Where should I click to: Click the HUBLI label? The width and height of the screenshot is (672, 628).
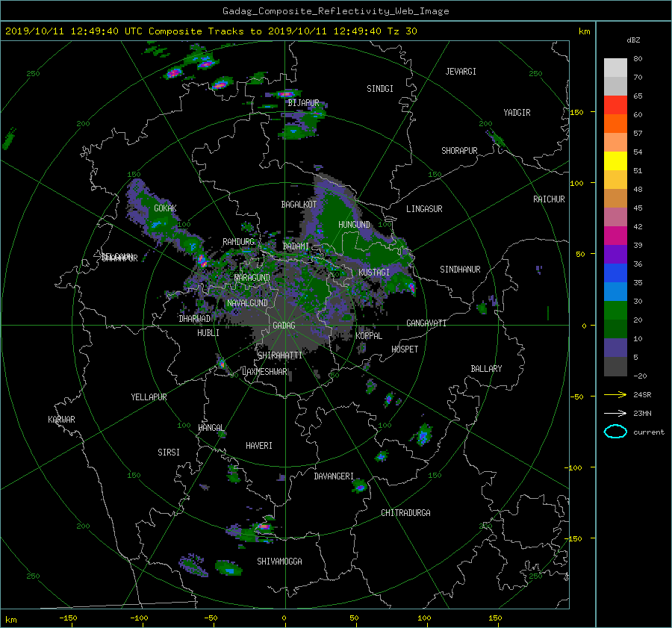pyautogui.click(x=208, y=333)
